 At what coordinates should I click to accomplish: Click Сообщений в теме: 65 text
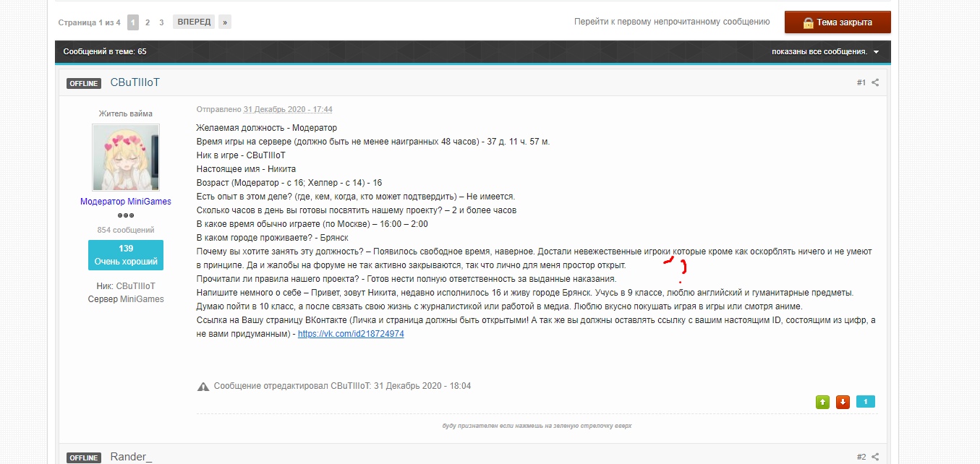(x=105, y=51)
